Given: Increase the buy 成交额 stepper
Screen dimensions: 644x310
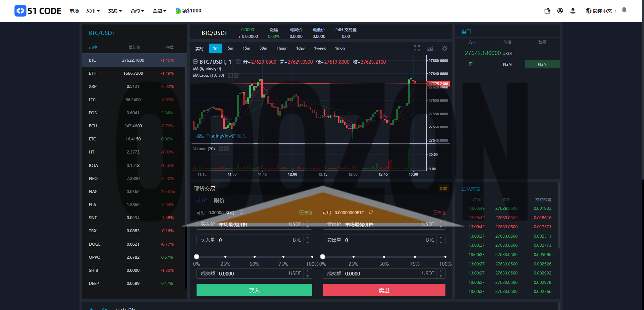Looking at the screenshot, I should tap(308, 271).
